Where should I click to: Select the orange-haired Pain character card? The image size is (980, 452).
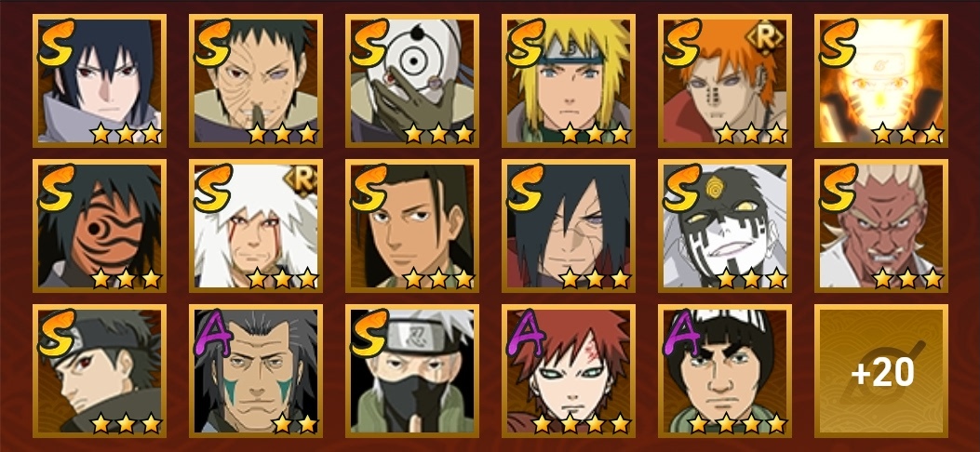pos(724,81)
